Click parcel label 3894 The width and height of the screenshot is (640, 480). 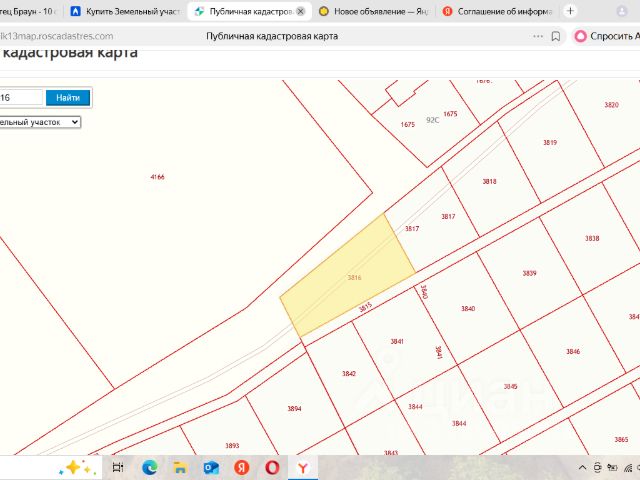(x=294, y=409)
